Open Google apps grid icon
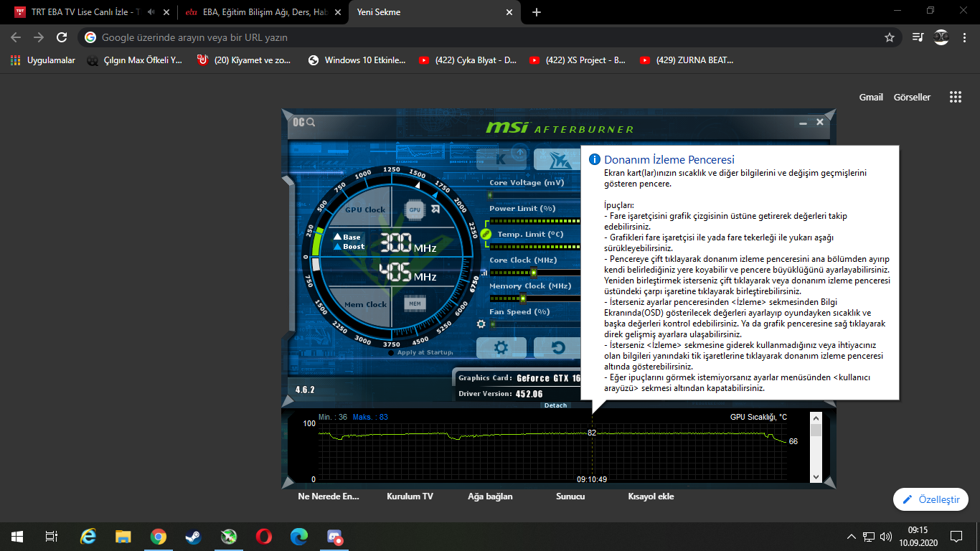The height and width of the screenshot is (551, 980). coord(955,97)
